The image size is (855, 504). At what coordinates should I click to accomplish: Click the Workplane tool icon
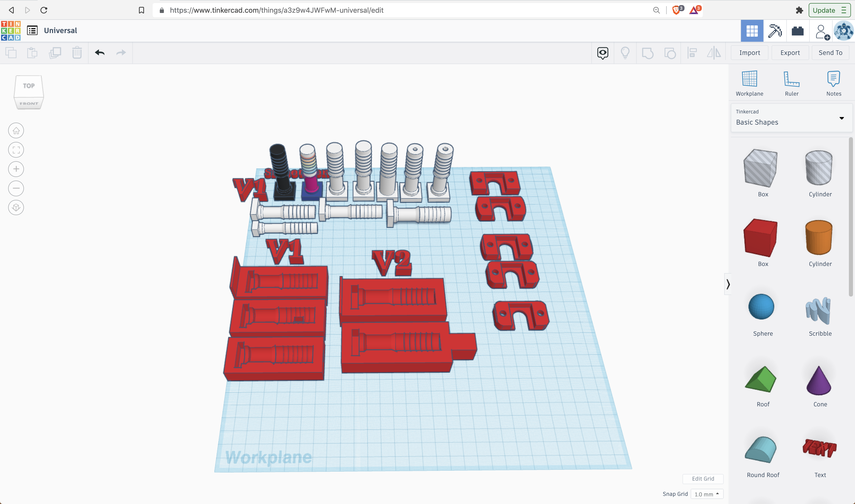coord(749,80)
